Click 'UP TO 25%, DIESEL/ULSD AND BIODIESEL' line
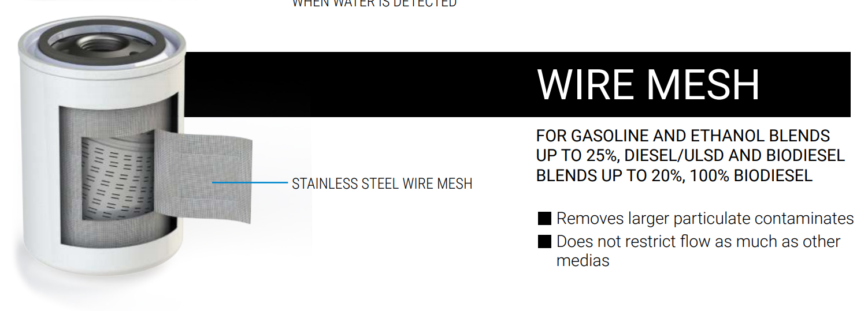 coord(691,156)
